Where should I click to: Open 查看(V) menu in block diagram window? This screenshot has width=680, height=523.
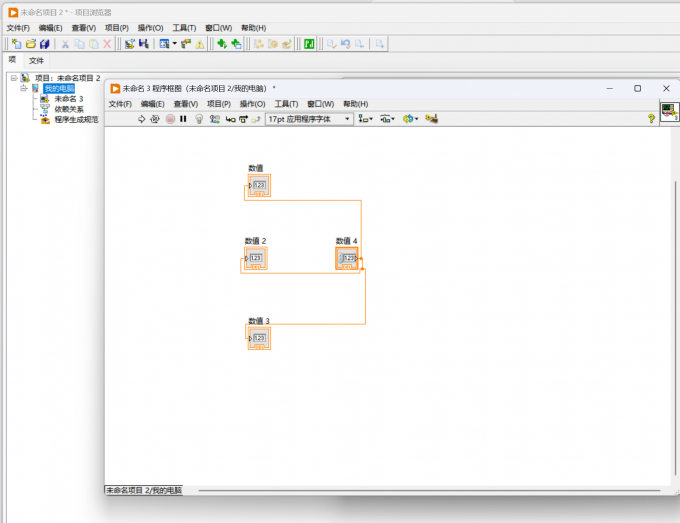(186, 104)
